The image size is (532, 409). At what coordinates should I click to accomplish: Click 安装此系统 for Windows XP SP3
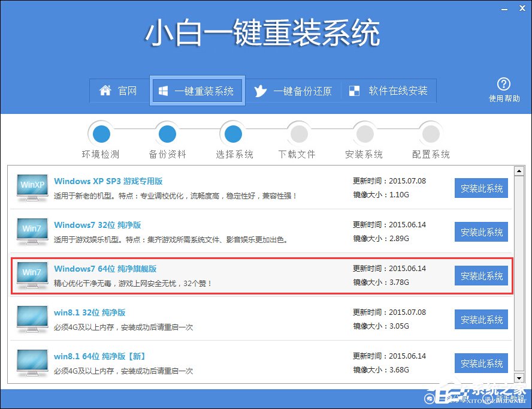[x=481, y=188]
